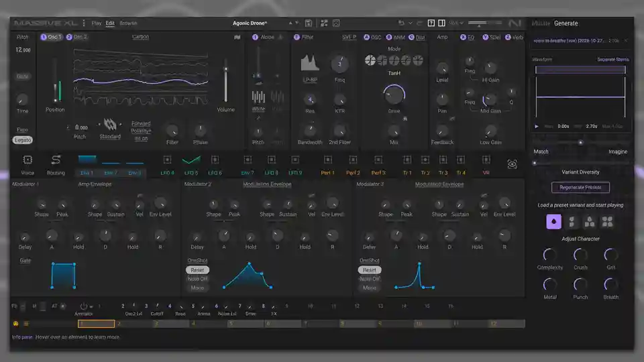
Task: Click the Standard wavetable mode icon
Action: point(110,125)
